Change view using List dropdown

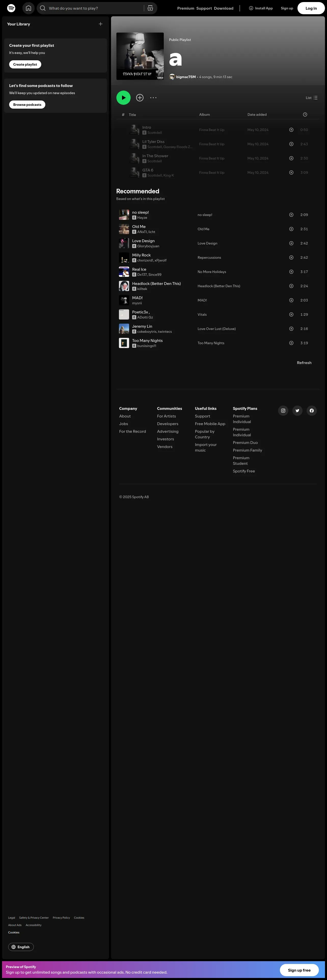[x=311, y=98]
